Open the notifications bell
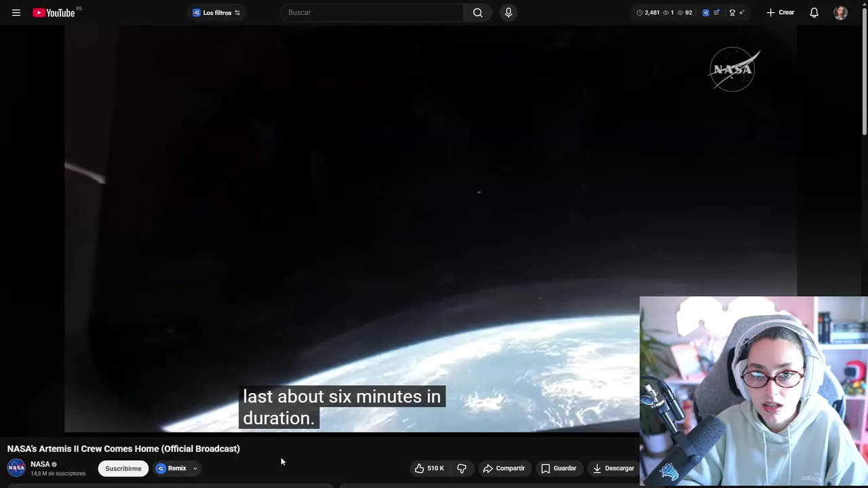Image resolution: width=868 pixels, height=488 pixels. [814, 13]
